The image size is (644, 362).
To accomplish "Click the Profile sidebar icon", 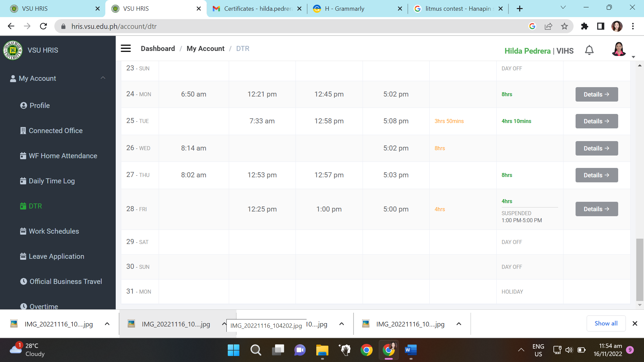I will 23,106.
